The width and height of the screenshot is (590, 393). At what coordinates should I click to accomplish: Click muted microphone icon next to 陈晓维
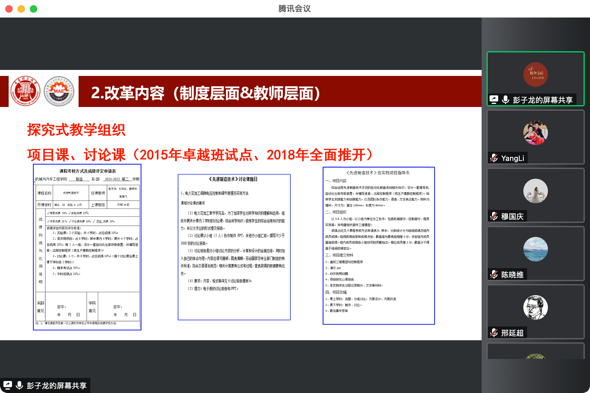tap(494, 274)
